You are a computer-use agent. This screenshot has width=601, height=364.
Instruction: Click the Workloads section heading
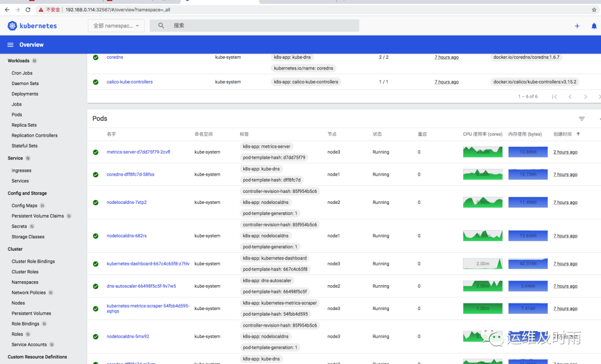pos(18,61)
